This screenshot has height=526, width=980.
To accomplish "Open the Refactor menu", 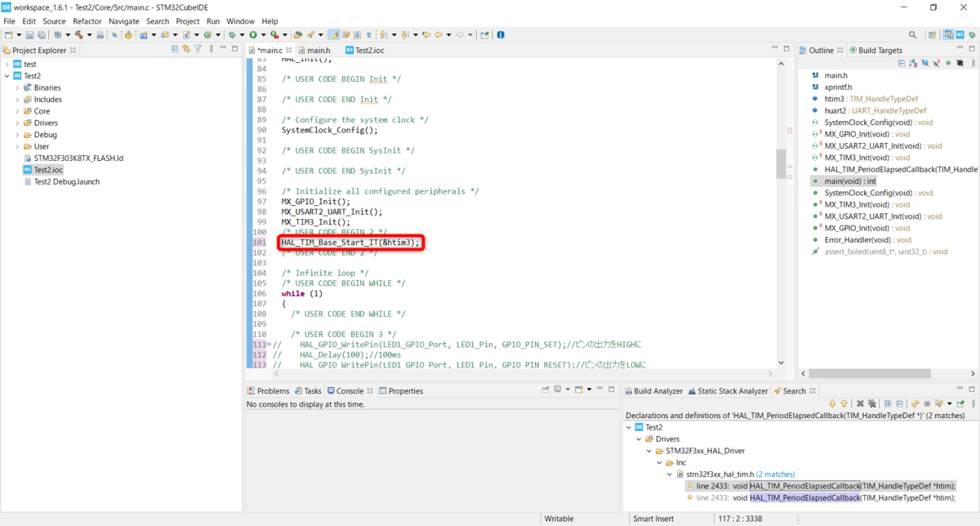I will 87,21.
